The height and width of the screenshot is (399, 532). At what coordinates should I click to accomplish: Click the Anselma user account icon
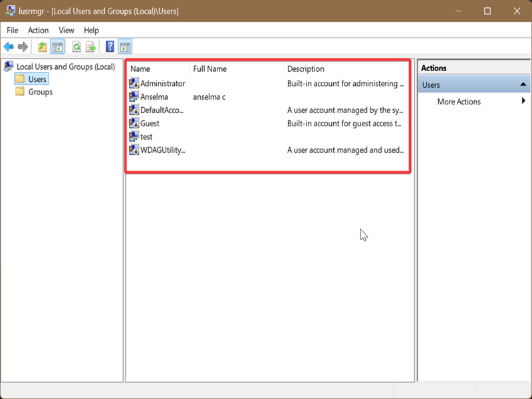(x=134, y=96)
